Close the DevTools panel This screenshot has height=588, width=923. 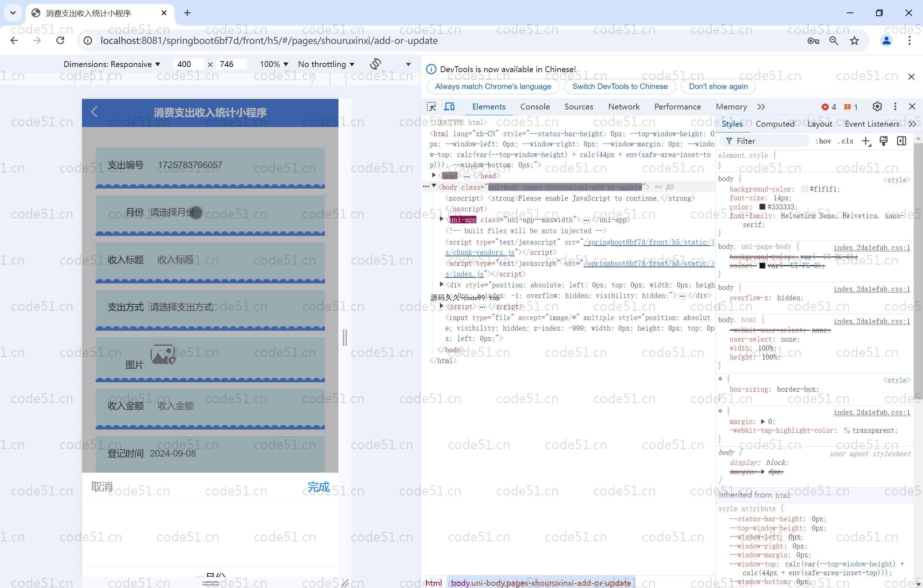click(912, 107)
